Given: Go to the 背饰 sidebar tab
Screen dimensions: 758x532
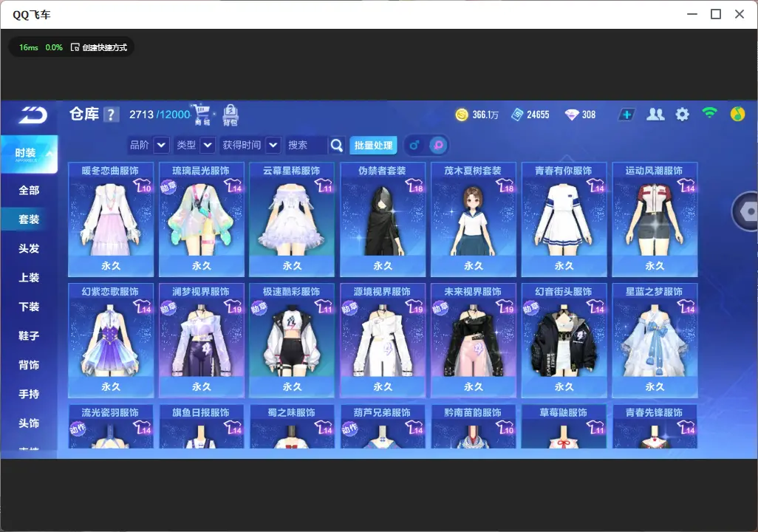Looking at the screenshot, I should pyautogui.click(x=29, y=365).
